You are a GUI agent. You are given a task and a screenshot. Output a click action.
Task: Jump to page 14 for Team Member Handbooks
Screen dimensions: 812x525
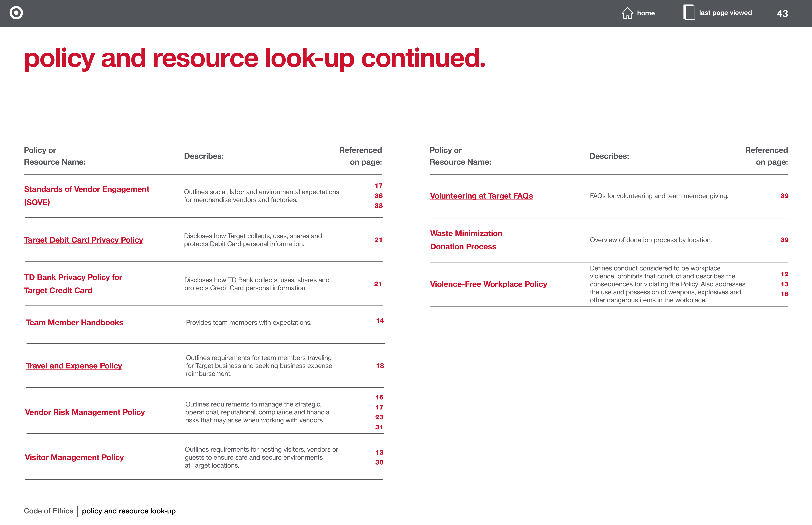380,321
